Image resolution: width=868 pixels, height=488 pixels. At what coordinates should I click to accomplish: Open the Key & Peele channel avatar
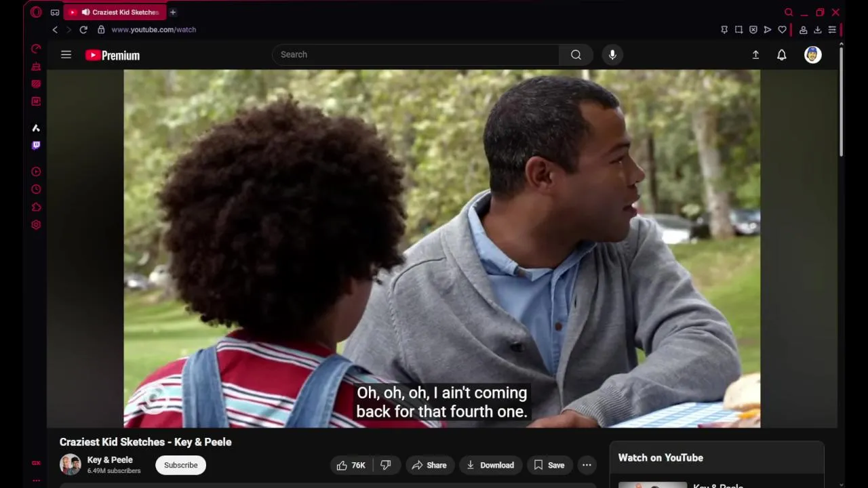pos(71,465)
